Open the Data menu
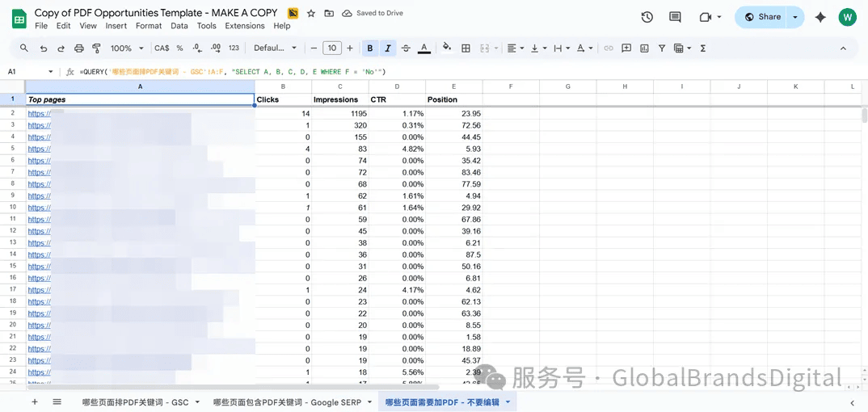Image resolution: width=868 pixels, height=412 pixels. [179, 25]
